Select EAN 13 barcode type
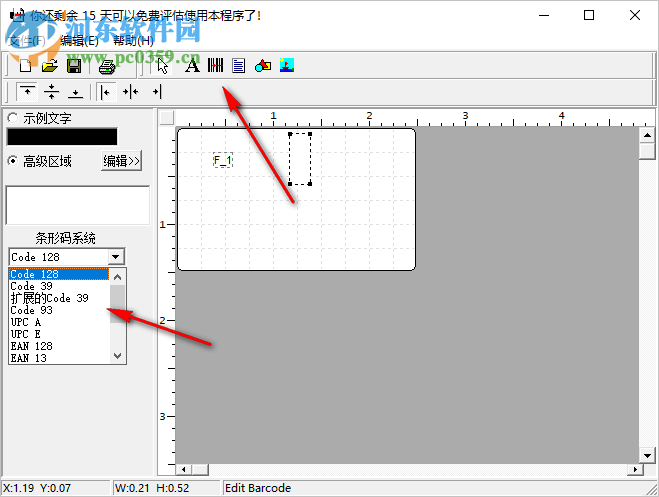This screenshot has width=659, height=497. click(x=59, y=358)
